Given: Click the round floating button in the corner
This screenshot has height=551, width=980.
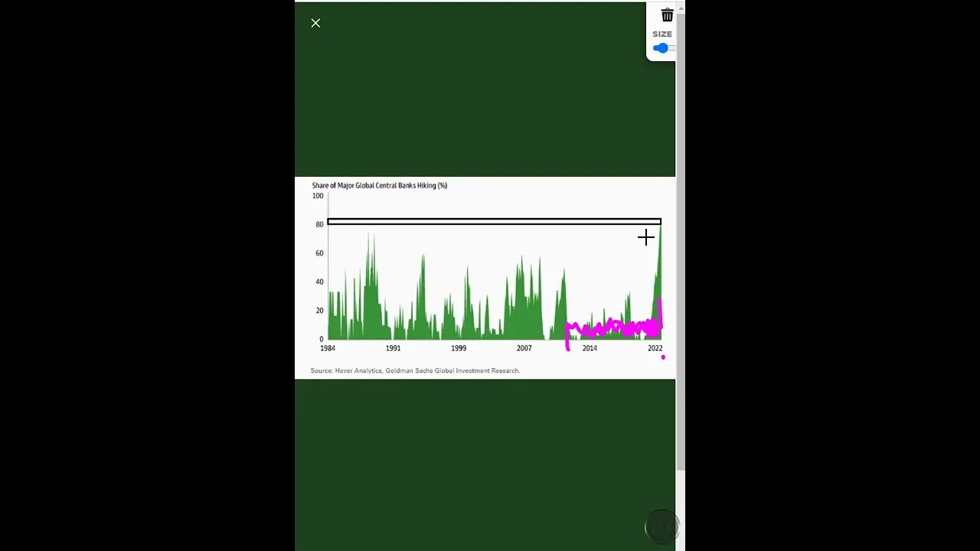Looking at the screenshot, I should [661, 527].
